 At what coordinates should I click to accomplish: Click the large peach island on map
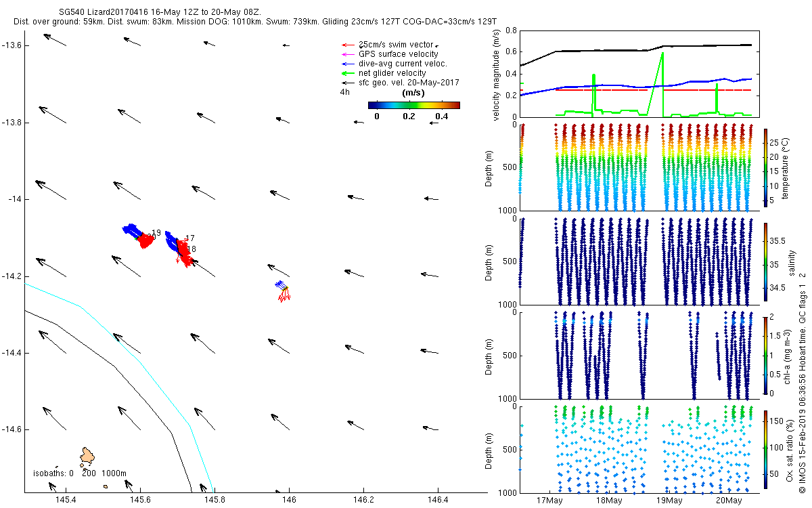coord(87,455)
